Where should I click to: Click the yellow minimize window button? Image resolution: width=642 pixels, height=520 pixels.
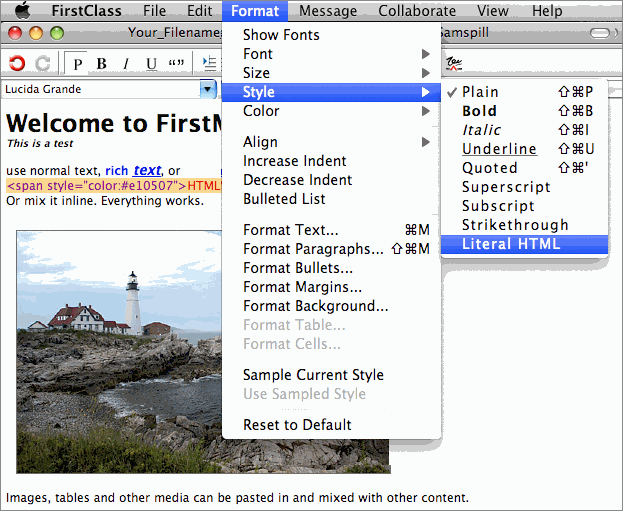(36, 33)
